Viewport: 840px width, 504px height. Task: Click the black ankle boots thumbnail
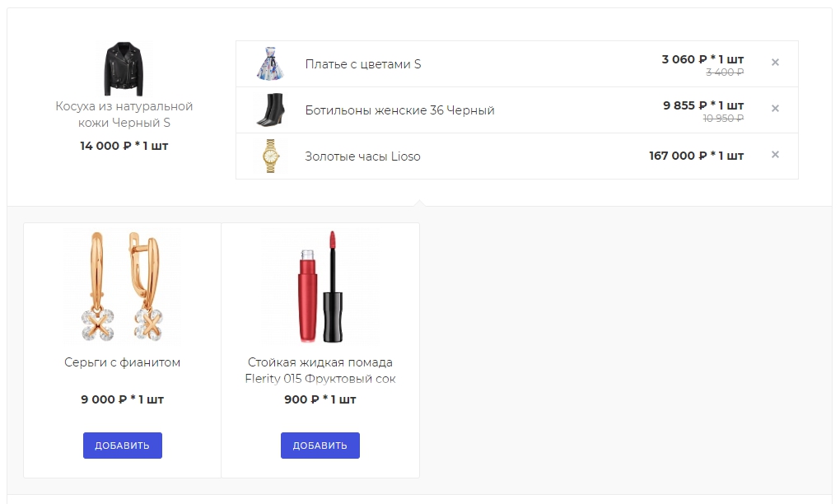coord(271,110)
